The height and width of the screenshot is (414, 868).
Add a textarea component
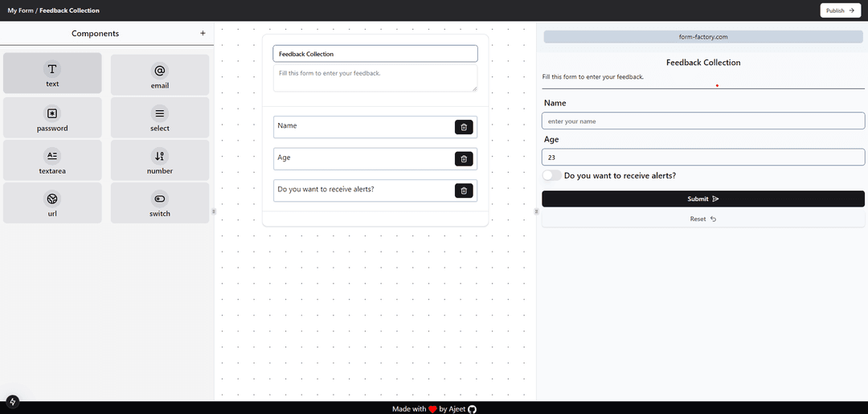(52, 160)
